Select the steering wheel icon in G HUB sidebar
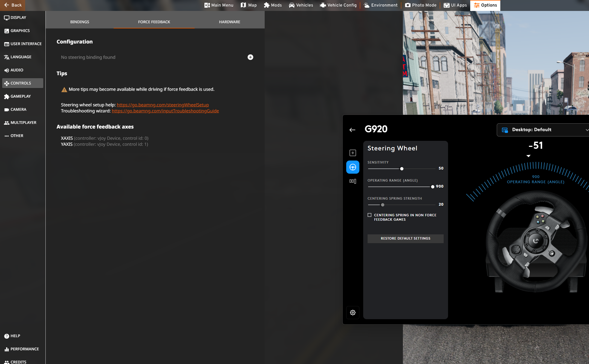Viewport: 589px width, 364px height. point(353,167)
